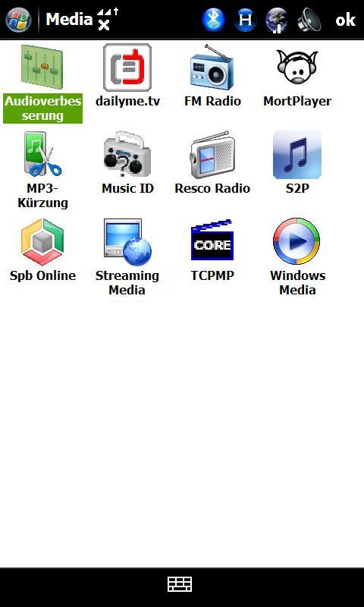Open the Windows Start flag menu
The image size is (364, 607).
[x=18, y=20]
